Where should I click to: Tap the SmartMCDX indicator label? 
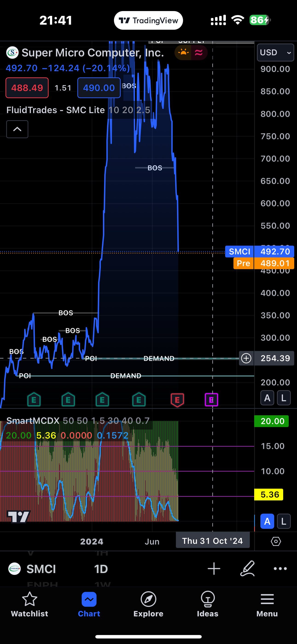[33, 421]
